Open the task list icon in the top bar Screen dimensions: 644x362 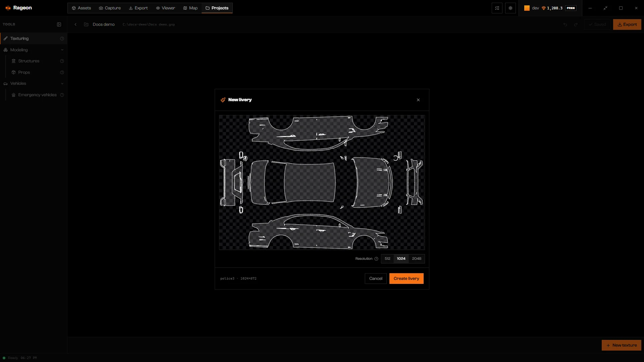click(x=497, y=8)
